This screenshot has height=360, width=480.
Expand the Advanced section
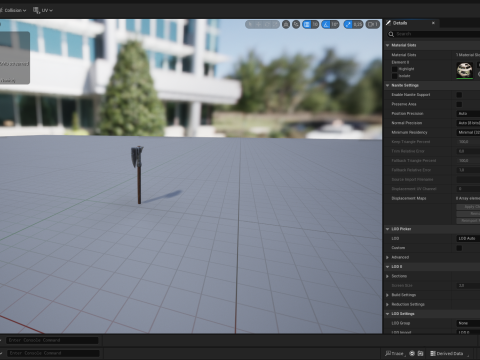tap(388, 257)
